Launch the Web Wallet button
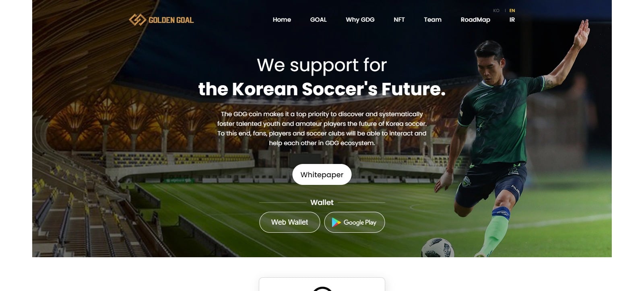This screenshot has height=291, width=644. [x=290, y=222]
